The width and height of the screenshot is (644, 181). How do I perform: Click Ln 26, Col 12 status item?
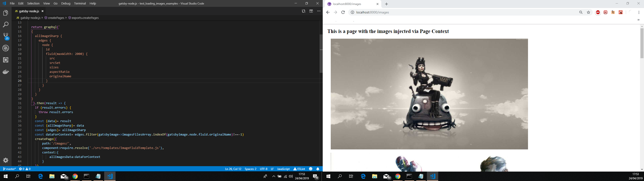(233, 169)
